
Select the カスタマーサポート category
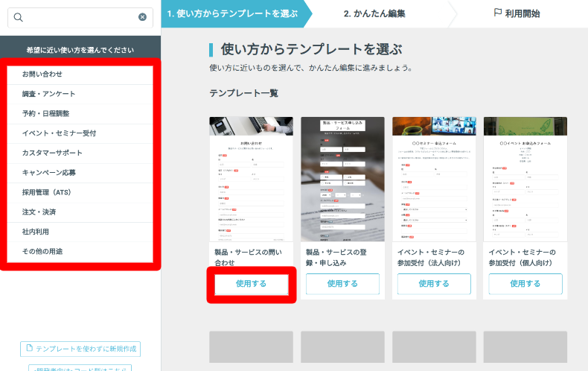click(x=80, y=153)
